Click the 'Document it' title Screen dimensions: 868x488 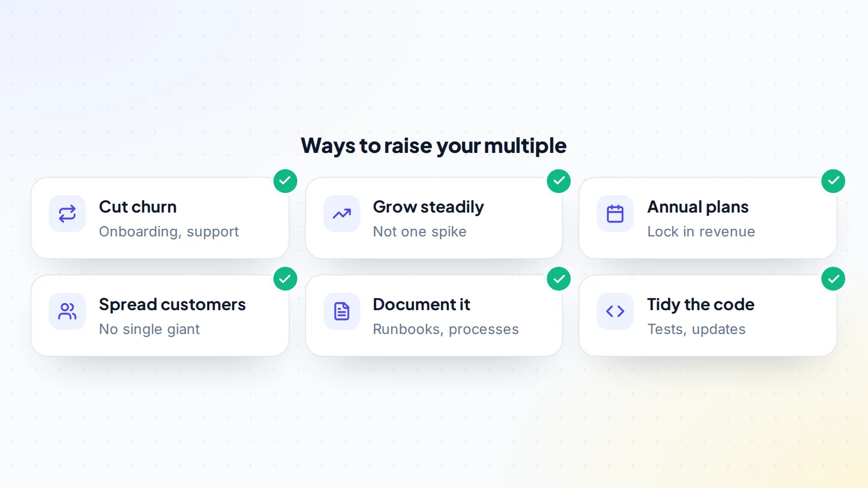click(x=422, y=304)
